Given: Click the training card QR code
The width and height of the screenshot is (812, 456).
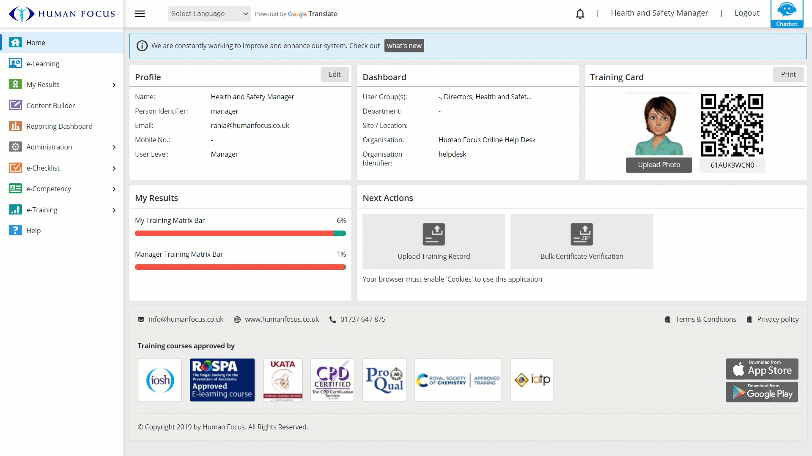Looking at the screenshot, I should click(733, 124).
